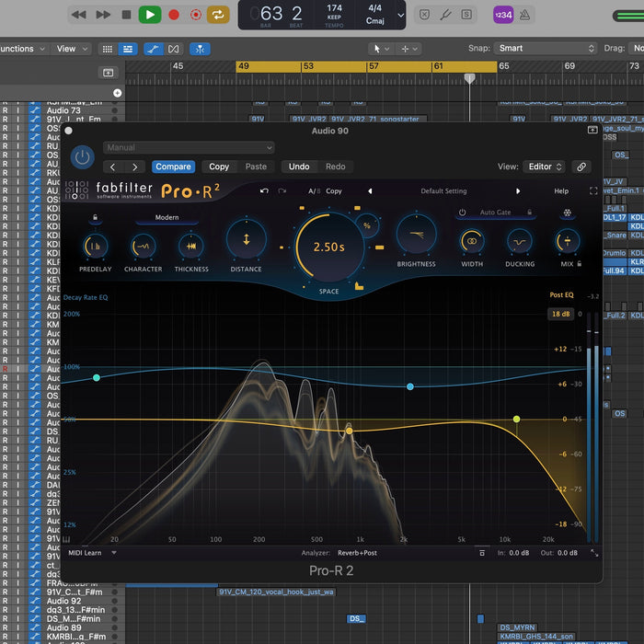Toggle the Metronome icon
This screenshot has height=644, width=644.
point(524,16)
